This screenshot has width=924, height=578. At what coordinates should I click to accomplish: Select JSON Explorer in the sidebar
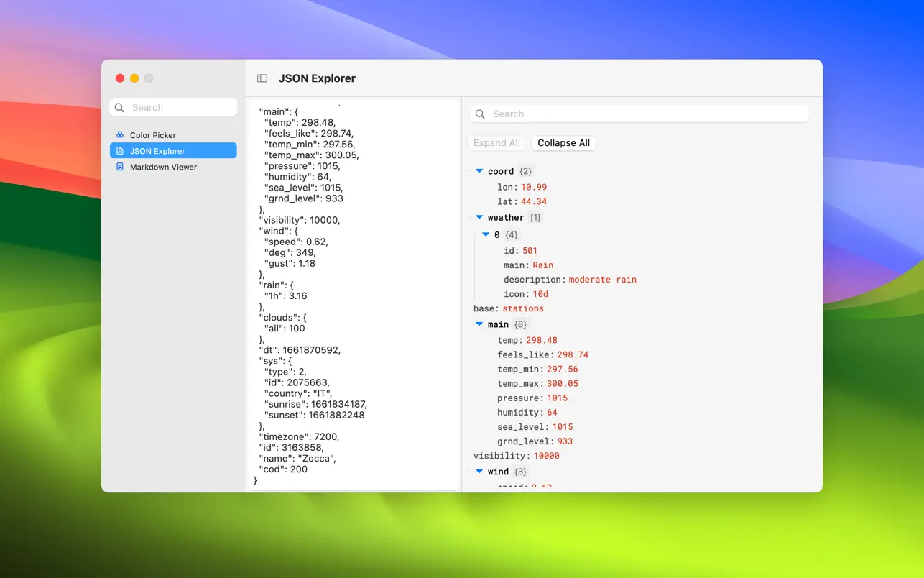click(173, 151)
